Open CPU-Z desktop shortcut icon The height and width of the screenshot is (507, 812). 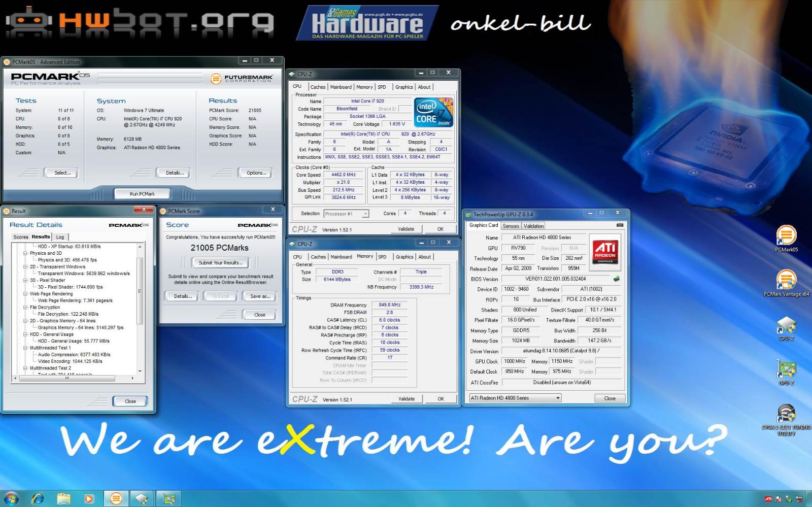pyautogui.click(x=786, y=325)
